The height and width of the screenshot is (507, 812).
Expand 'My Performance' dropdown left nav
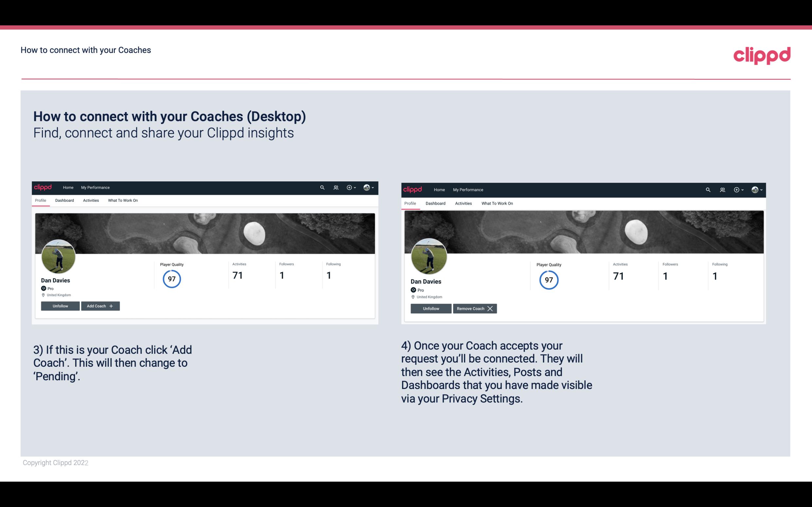coord(95,187)
